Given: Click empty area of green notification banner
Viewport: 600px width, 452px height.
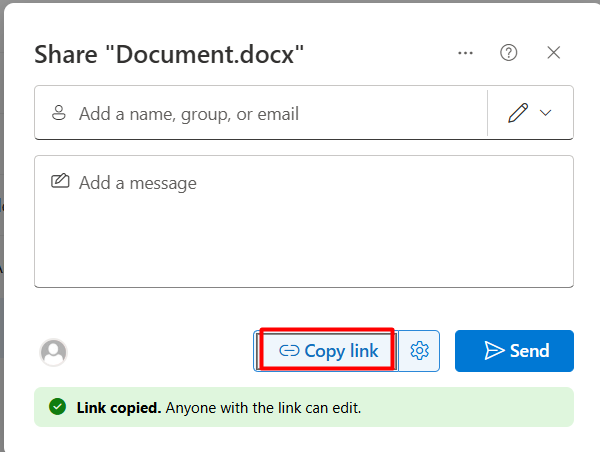Looking at the screenshot, I should 470,408.
